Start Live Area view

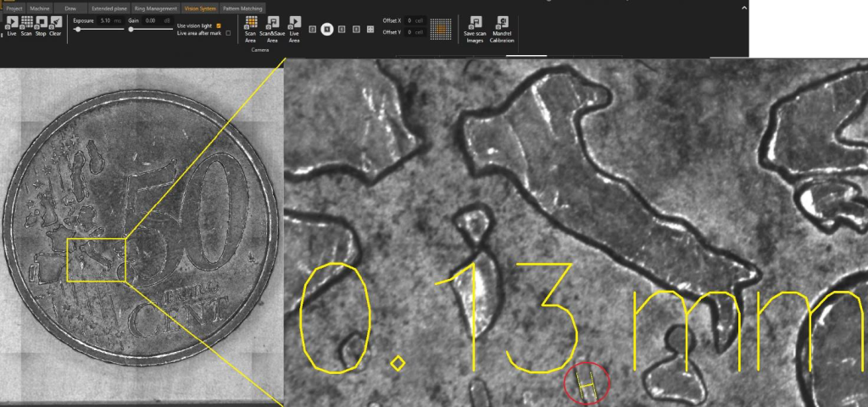click(294, 21)
